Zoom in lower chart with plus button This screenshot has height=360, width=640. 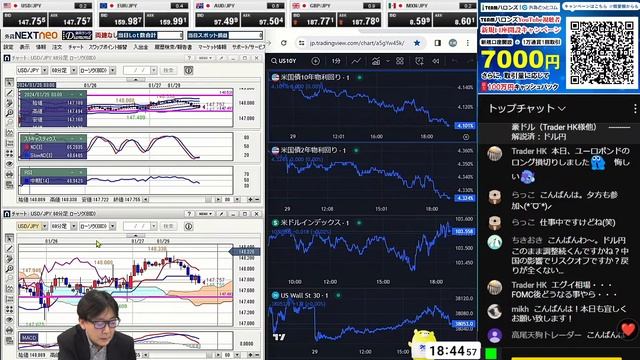pyautogui.click(x=250, y=355)
